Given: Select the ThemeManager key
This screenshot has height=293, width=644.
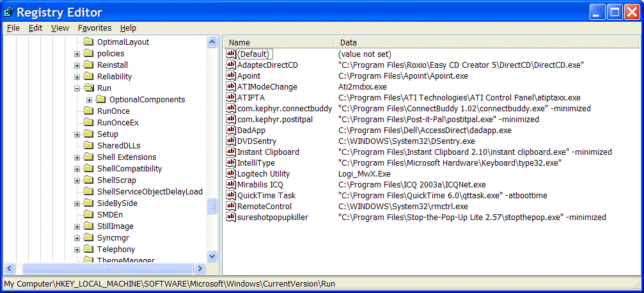Looking at the screenshot, I should click(126, 260).
